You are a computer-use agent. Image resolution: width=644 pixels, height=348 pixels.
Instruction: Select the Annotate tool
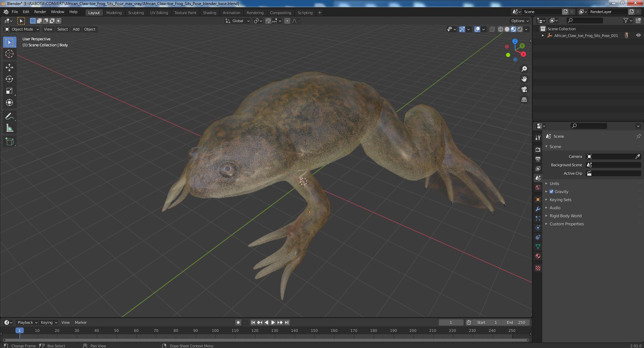coord(9,116)
